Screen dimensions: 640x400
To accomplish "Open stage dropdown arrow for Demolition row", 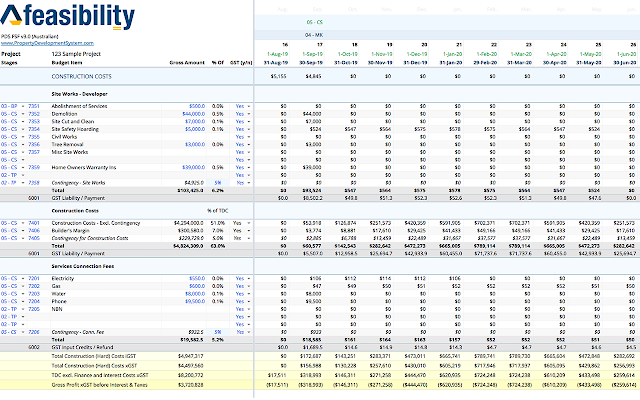I will pos(24,115).
